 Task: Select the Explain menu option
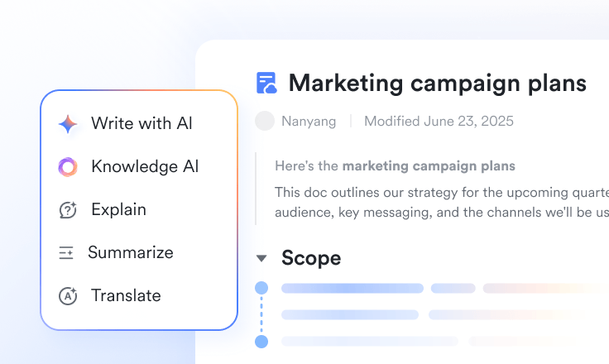coord(139,210)
